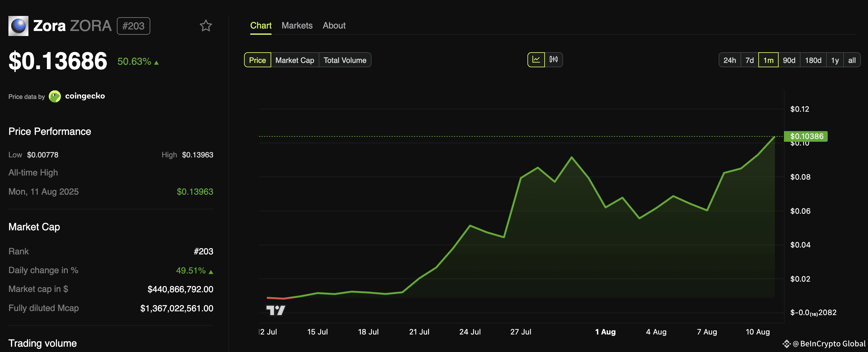Click the 50.63% price change value
The height and width of the screenshot is (352, 868).
click(x=134, y=61)
